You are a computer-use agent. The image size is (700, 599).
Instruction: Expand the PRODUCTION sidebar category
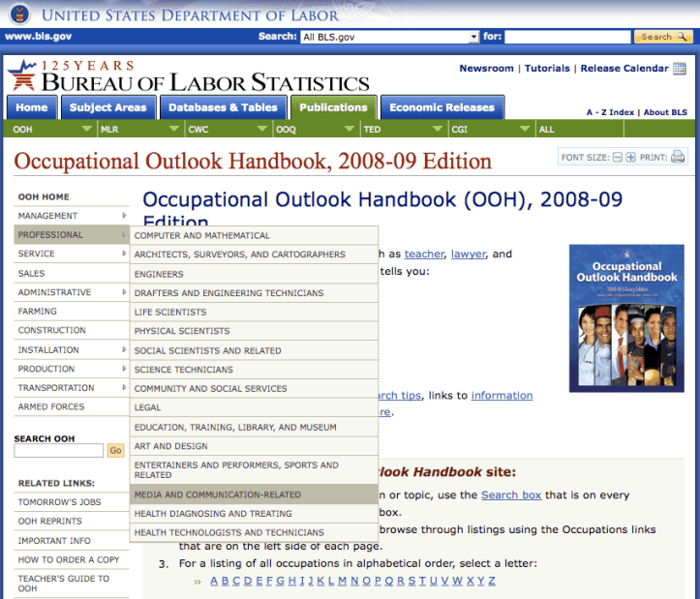(x=72, y=369)
